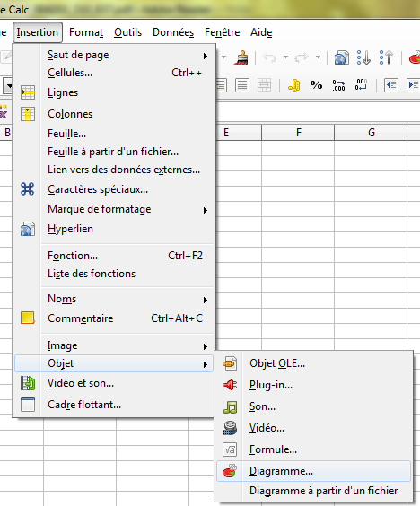This screenshot has width=420, height=506.
Task: Choose Cellules... from Insertion menu
Action: click(x=114, y=73)
